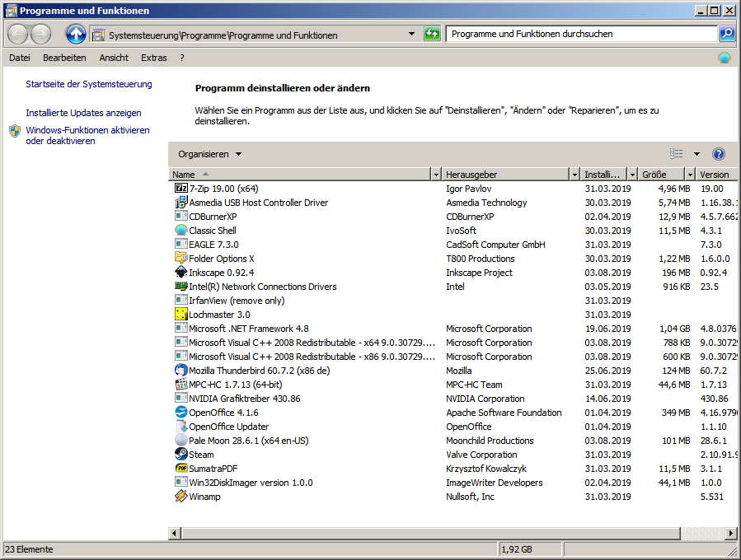The height and width of the screenshot is (560, 741).
Task: Click the Pale Moon browser icon
Action: (181, 440)
